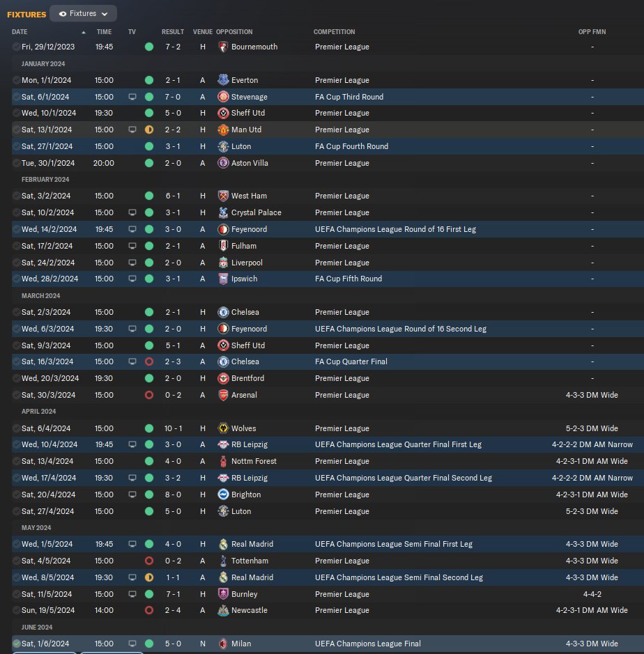Open the Fixtures view dropdown
This screenshot has width=644, height=654.
83,13
